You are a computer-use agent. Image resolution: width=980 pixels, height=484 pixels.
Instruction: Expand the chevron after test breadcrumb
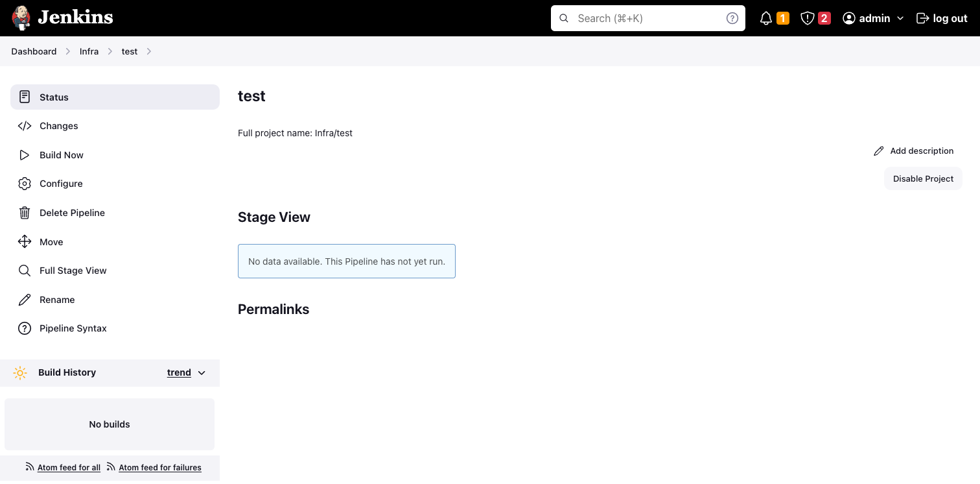click(149, 51)
